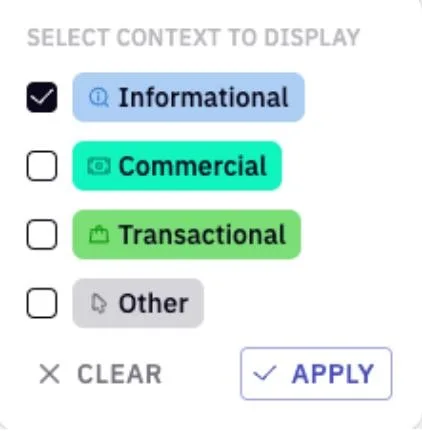The height and width of the screenshot is (431, 422).
Task: Click the white tick mark in the checked box
Action: 42,97
